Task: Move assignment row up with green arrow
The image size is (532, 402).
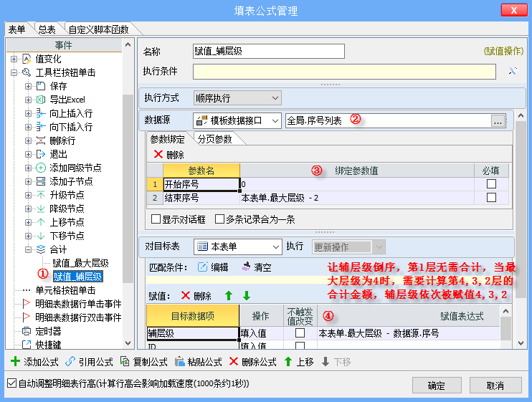Action: [x=229, y=295]
